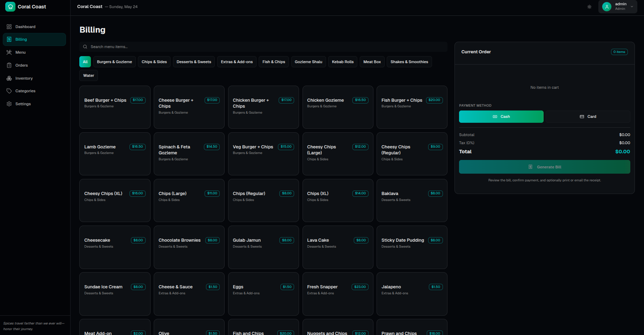Add Jalapeno extra to the order

412,294
